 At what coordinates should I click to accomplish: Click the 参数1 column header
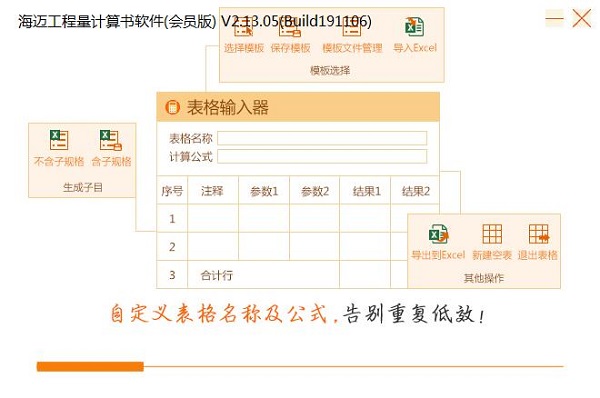pyautogui.click(x=264, y=191)
